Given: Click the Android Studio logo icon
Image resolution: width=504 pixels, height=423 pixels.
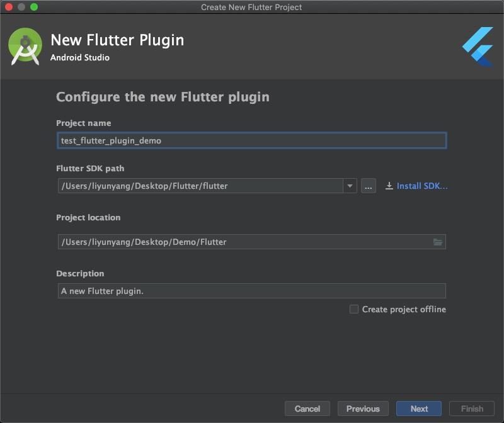Looking at the screenshot, I should tap(25, 47).
